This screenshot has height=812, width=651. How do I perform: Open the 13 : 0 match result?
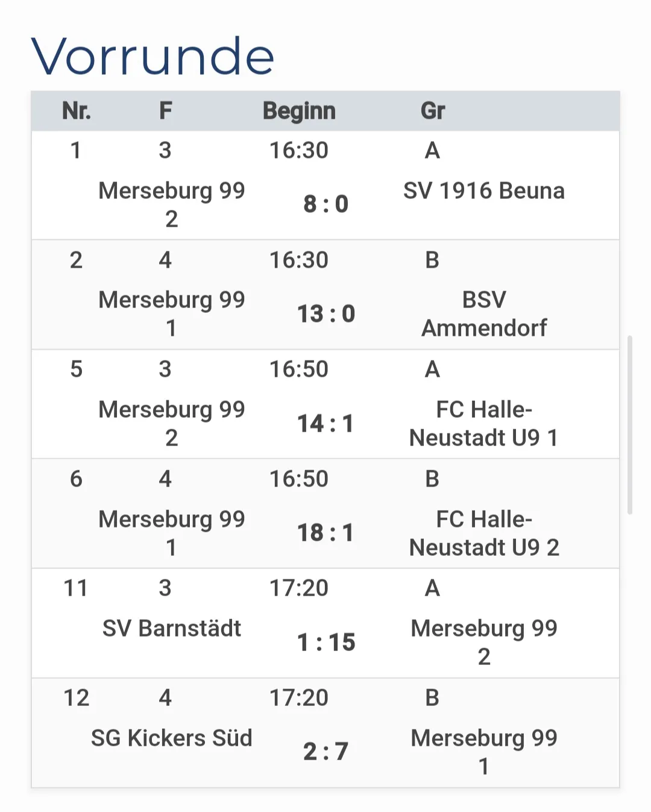(x=325, y=314)
